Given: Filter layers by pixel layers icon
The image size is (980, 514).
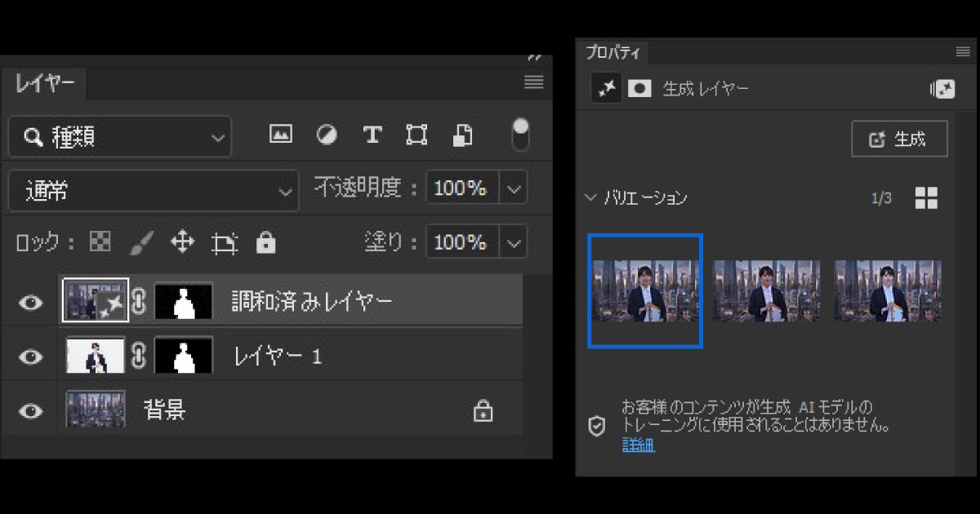Looking at the screenshot, I should (x=280, y=134).
